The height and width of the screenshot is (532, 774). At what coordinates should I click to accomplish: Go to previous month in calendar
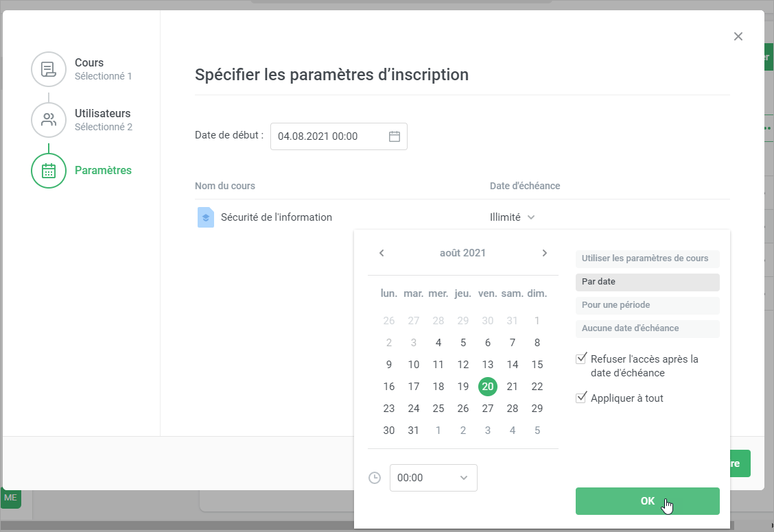[382, 253]
